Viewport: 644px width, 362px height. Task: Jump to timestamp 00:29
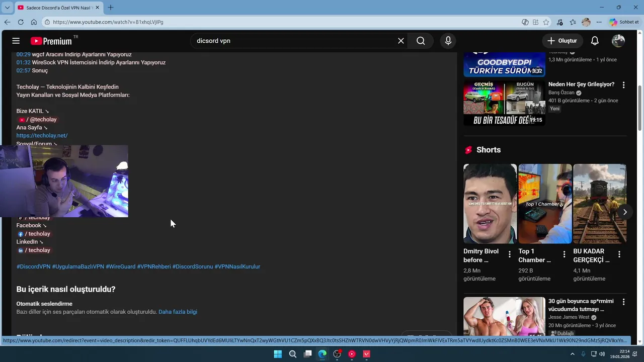click(x=23, y=54)
